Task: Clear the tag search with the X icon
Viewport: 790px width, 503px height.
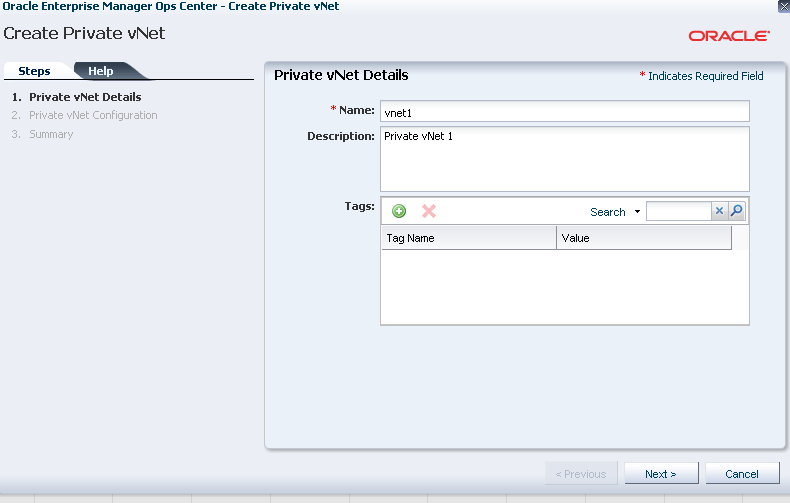Action: tap(719, 211)
